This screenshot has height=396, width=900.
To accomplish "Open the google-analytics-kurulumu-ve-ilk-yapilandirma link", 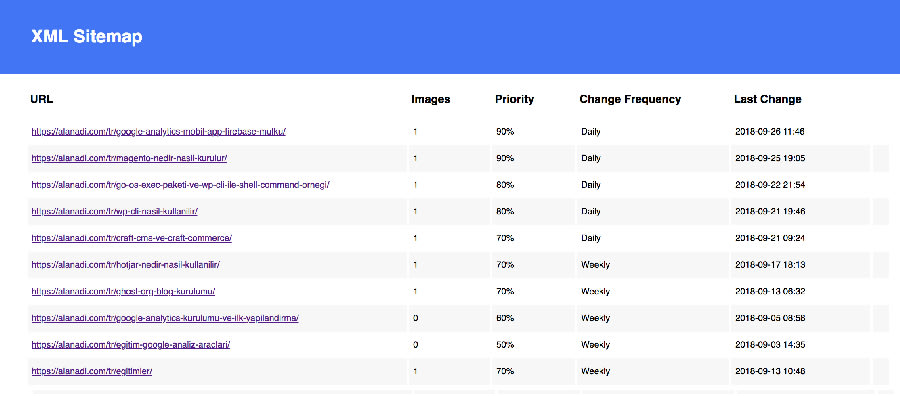I will point(165,318).
